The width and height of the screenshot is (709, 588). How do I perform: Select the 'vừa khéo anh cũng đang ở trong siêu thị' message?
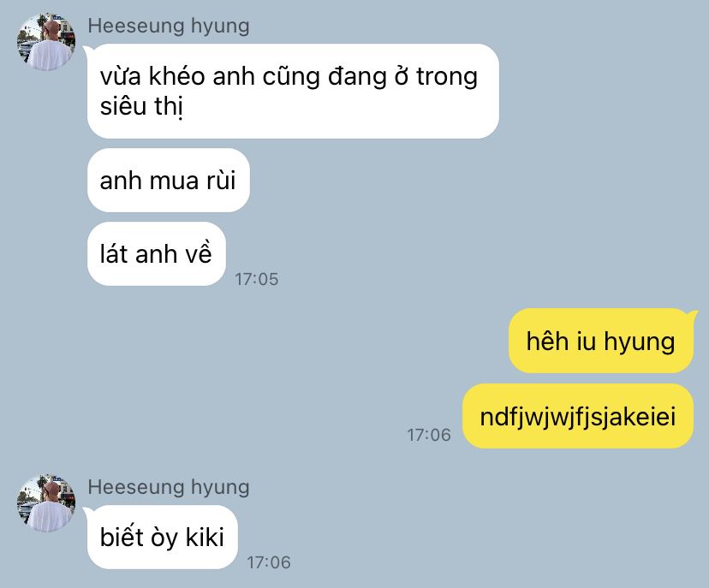point(293,92)
